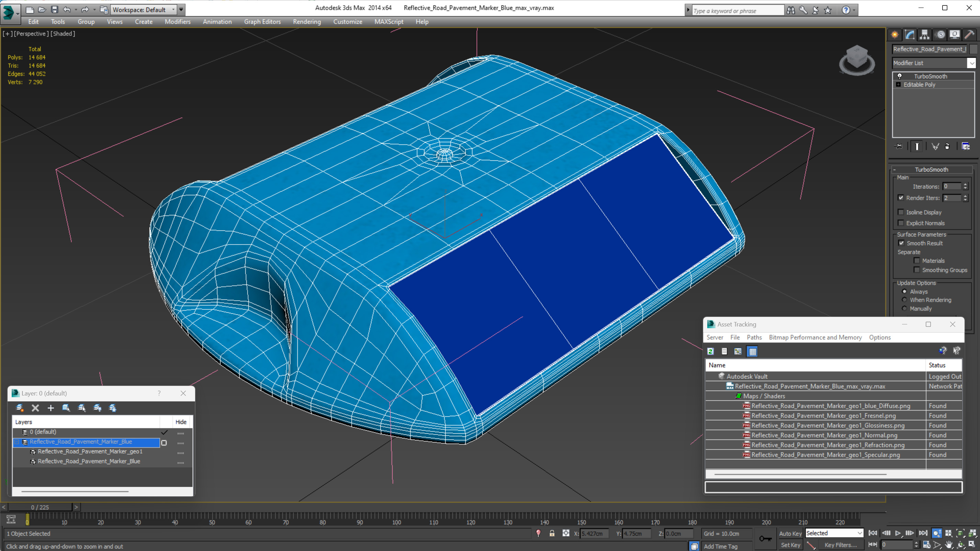
Task: Click Delete layer X icon in Layer dialog
Action: [x=35, y=408]
